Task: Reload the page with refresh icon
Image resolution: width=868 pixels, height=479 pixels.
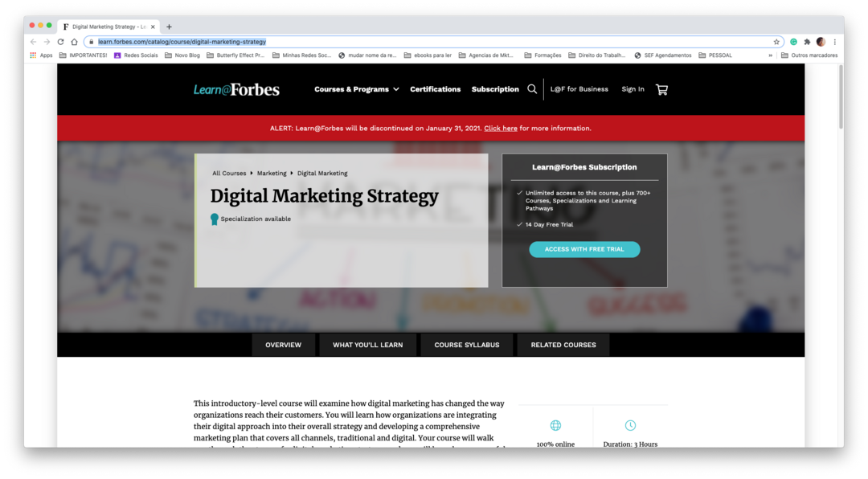Action: [x=60, y=42]
